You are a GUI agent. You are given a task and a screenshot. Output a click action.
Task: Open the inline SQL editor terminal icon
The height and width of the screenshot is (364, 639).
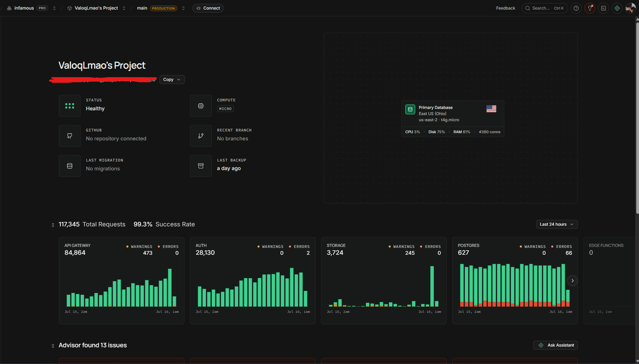tap(603, 8)
